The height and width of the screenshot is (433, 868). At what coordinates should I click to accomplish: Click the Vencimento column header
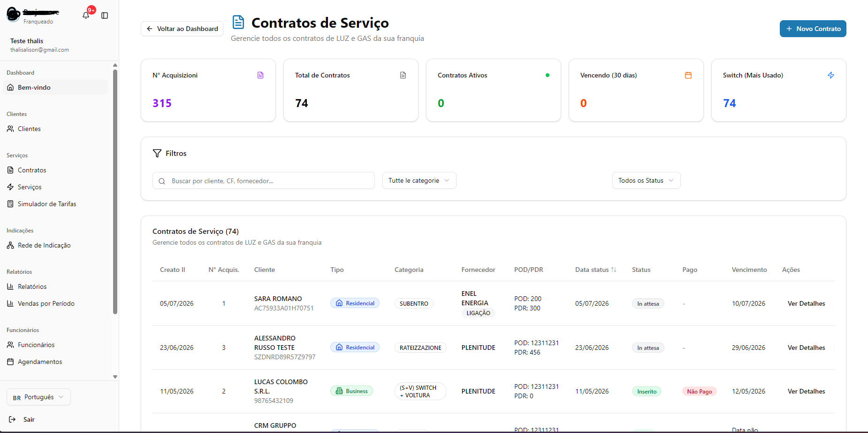[749, 270]
